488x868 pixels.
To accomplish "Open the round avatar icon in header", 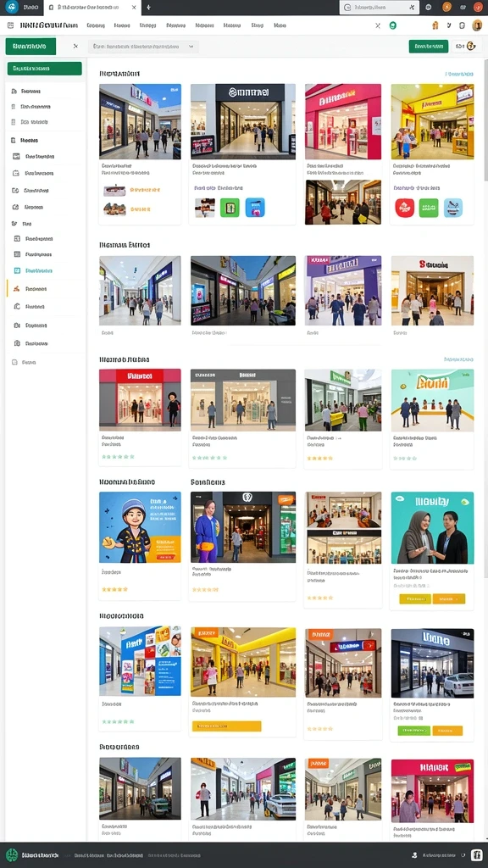I will click(x=477, y=25).
